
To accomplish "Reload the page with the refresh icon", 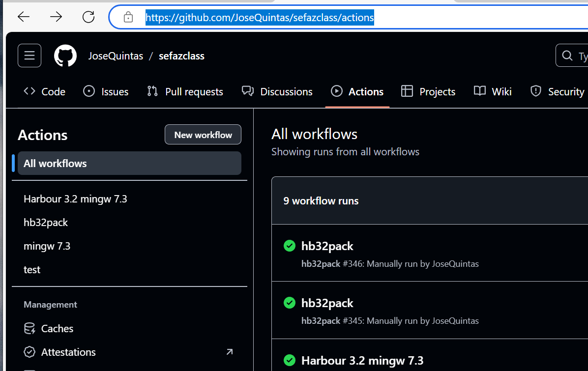I will [x=88, y=17].
